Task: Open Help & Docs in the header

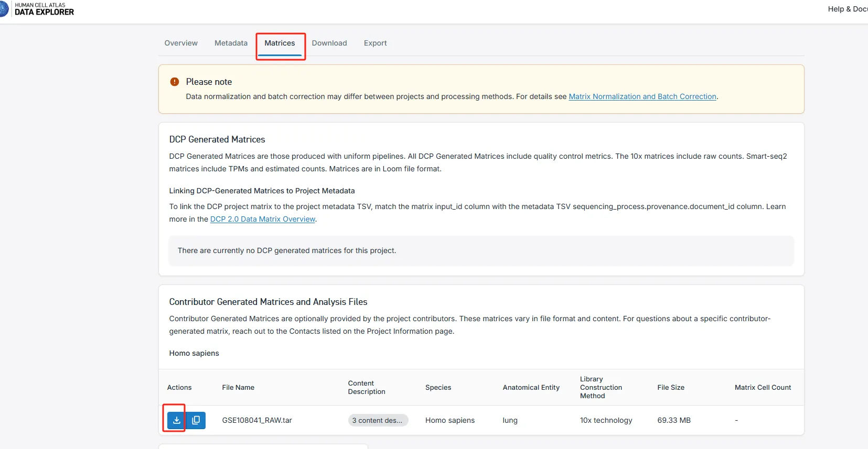Action: (x=847, y=9)
